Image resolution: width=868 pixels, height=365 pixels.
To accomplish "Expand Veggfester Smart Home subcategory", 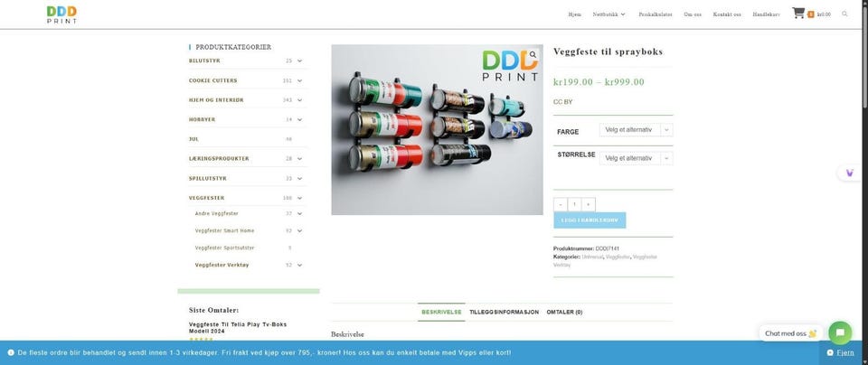I will [x=299, y=230].
